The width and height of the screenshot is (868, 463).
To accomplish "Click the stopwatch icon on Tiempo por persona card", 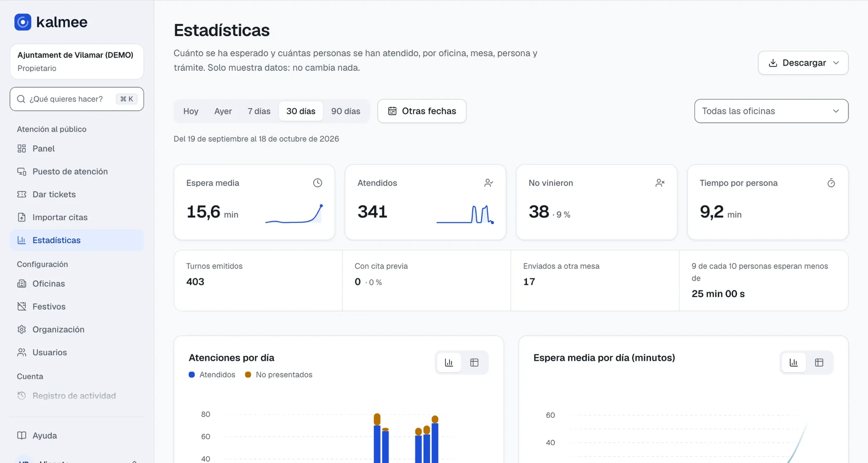I will pyautogui.click(x=831, y=183).
